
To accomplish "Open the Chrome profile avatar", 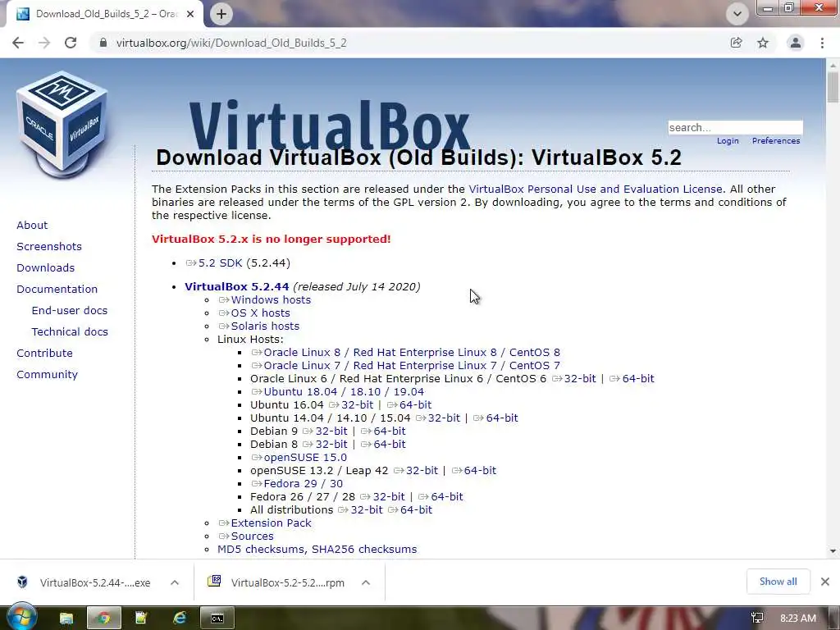I will tap(796, 43).
